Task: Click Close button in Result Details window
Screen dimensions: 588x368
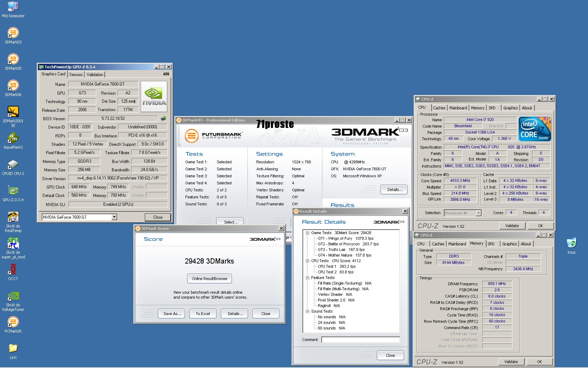Action: (390, 355)
